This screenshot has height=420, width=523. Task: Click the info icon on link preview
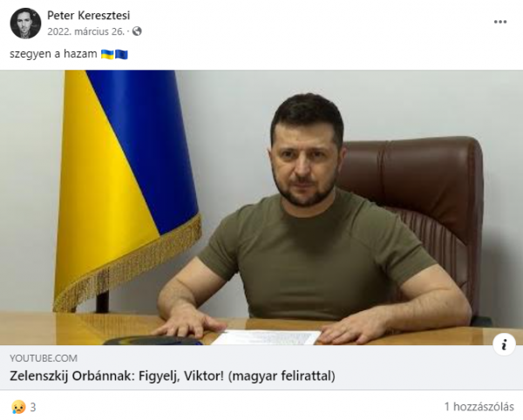click(x=504, y=344)
